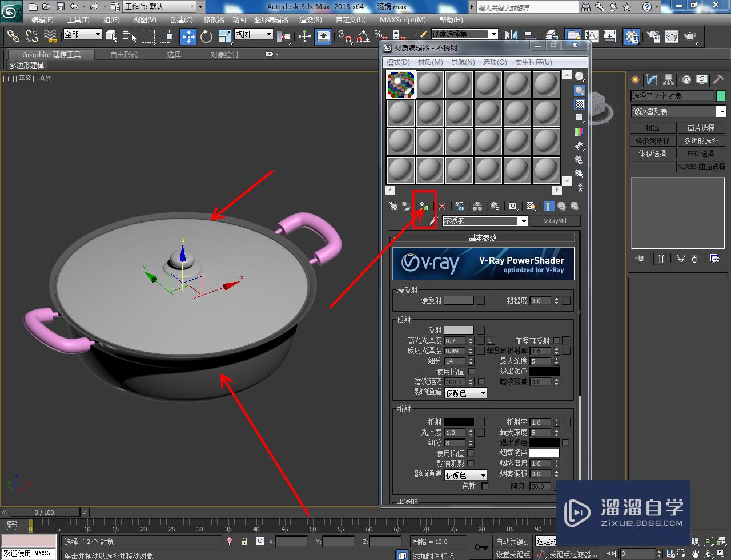The height and width of the screenshot is (560, 731).
Task: Click Get Material icon in material editor
Action: click(393, 206)
